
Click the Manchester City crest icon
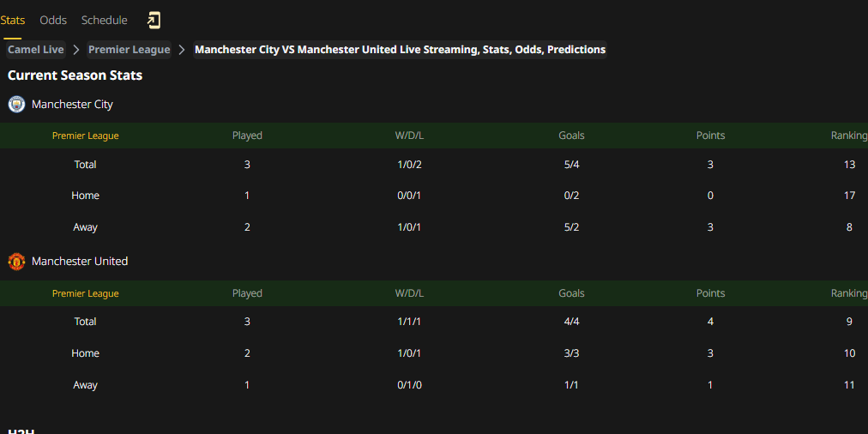point(16,104)
